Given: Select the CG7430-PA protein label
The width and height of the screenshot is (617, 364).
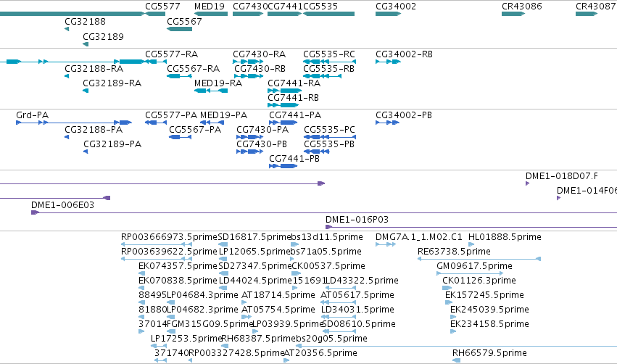Looking at the screenshot, I should pos(262,130).
